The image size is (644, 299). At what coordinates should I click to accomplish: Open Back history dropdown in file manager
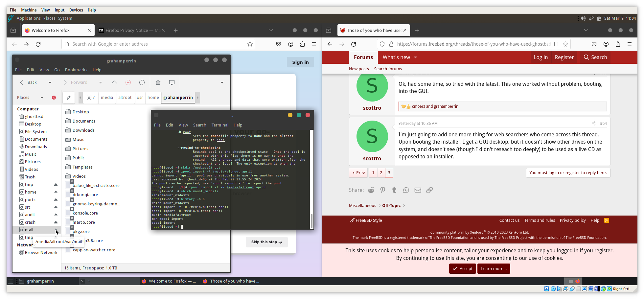tap(50, 82)
